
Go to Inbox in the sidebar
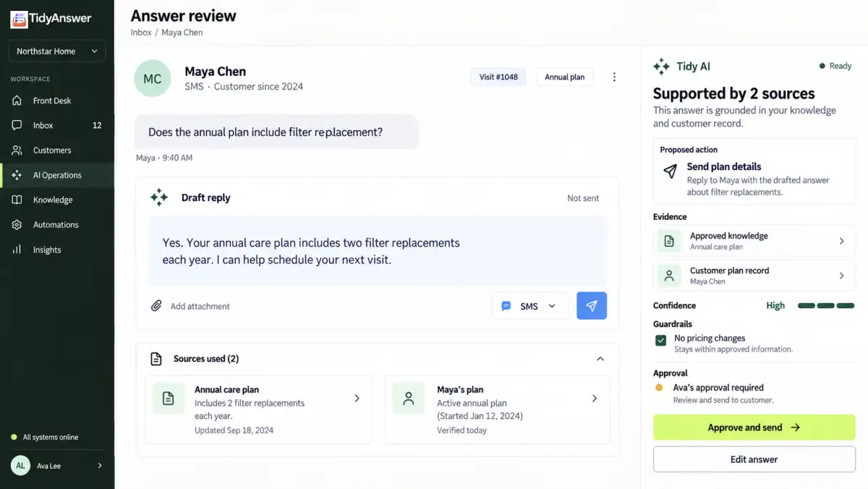coord(57,125)
